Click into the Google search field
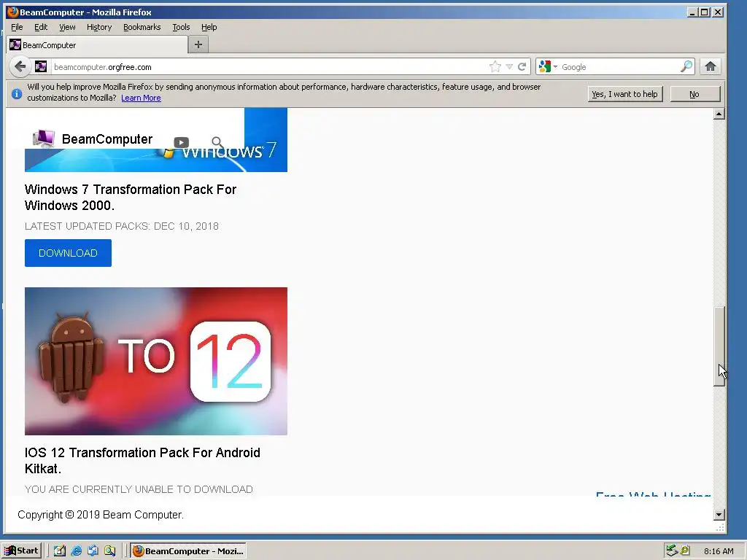747x560 pixels. point(619,66)
